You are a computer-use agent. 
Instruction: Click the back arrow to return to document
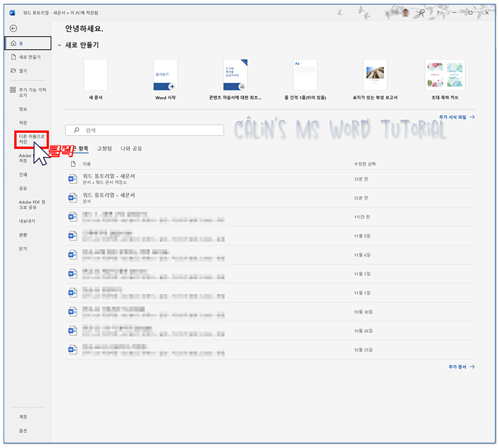coord(13,28)
